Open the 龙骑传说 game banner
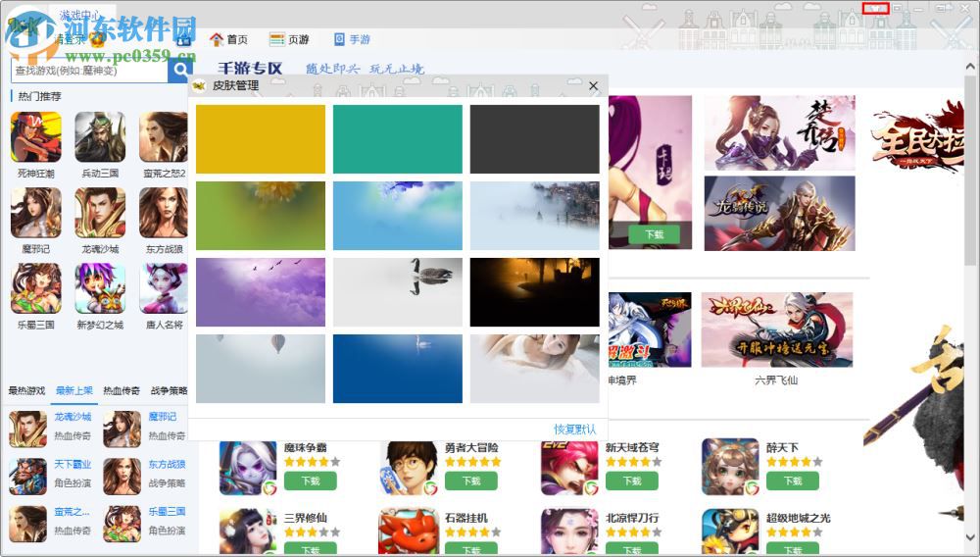Image resolution: width=980 pixels, height=557 pixels. (779, 213)
